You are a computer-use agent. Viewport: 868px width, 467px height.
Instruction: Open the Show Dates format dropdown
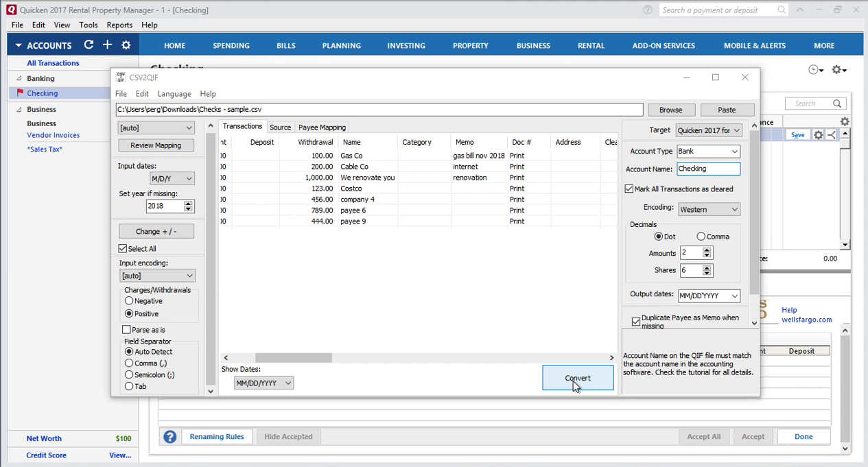click(263, 383)
